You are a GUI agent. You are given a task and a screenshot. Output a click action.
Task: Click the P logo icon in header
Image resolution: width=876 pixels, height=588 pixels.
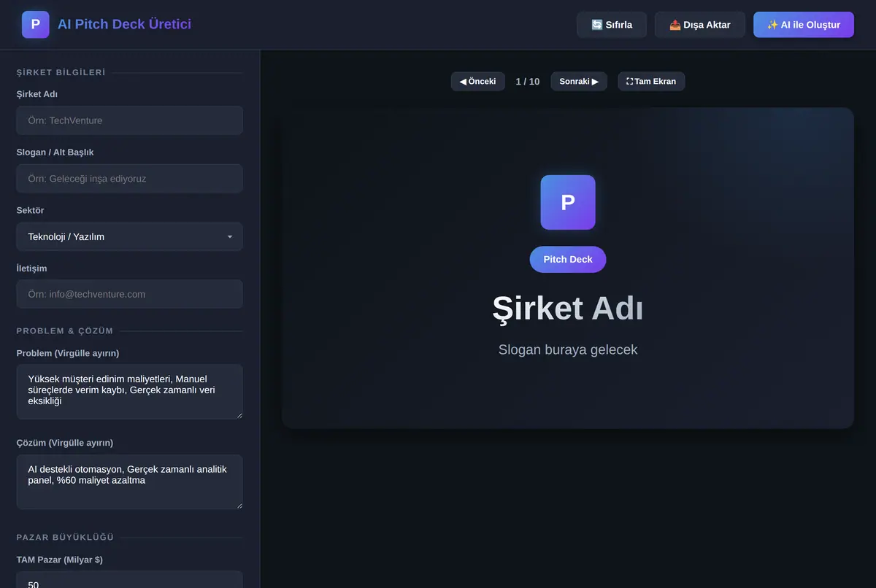tap(36, 24)
